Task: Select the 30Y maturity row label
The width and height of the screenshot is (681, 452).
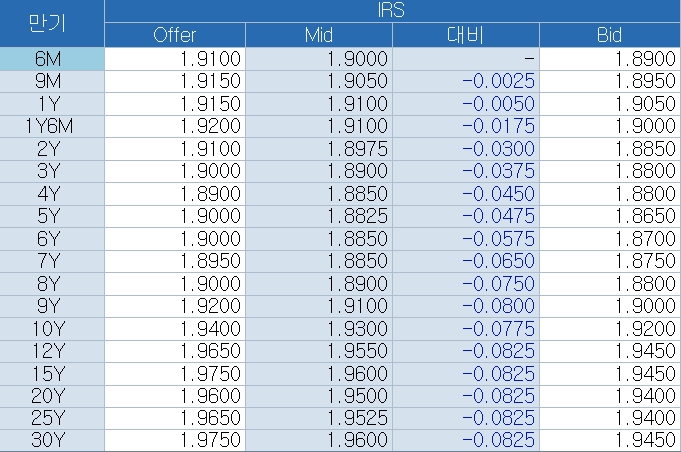Action: [51, 440]
